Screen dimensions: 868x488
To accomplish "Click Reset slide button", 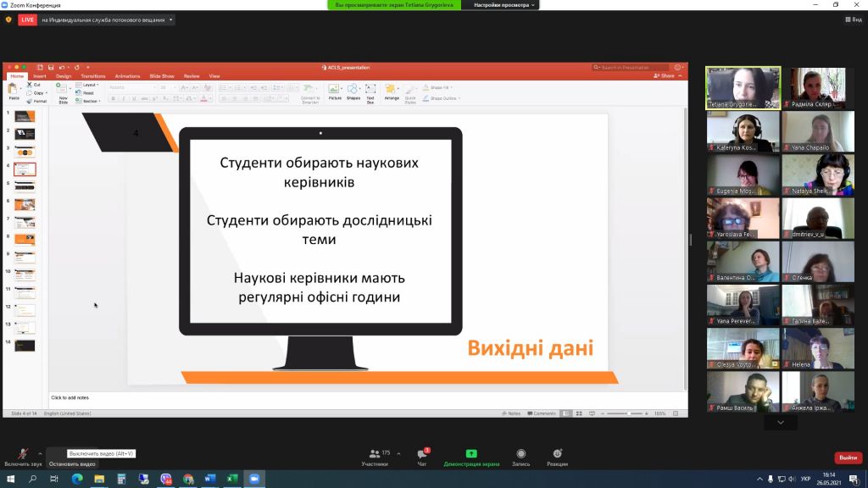I will pyautogui.click(x=86, y=93).
